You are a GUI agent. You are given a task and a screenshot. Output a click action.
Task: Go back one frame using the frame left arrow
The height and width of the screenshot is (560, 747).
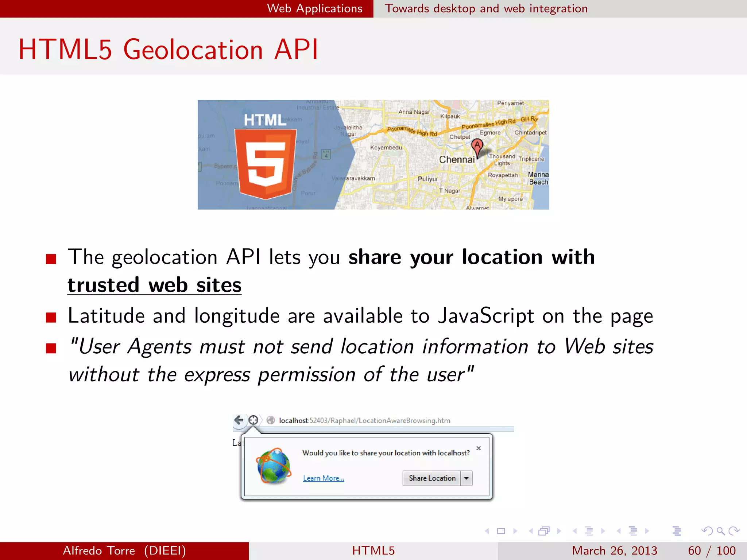[x=531, y=531]
